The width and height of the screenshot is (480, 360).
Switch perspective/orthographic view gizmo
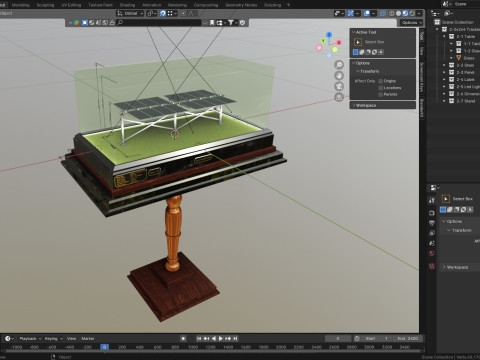(x=339, y=97)
